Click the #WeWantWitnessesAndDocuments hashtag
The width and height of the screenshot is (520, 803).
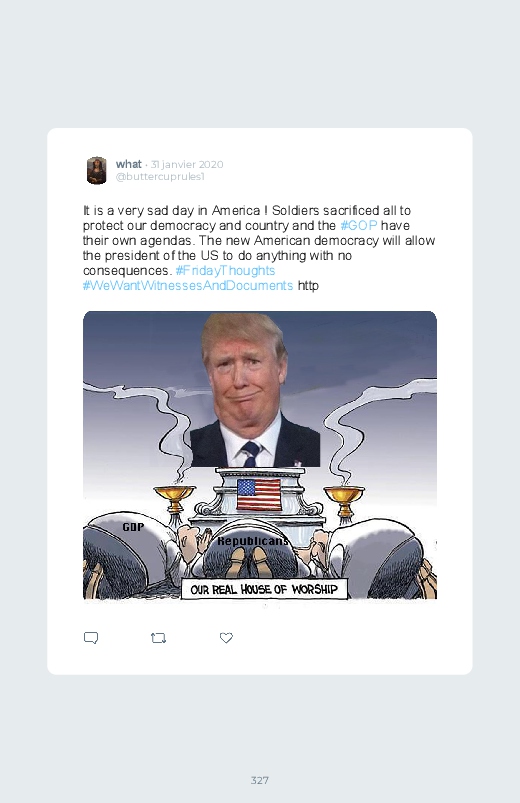(188, 285)
